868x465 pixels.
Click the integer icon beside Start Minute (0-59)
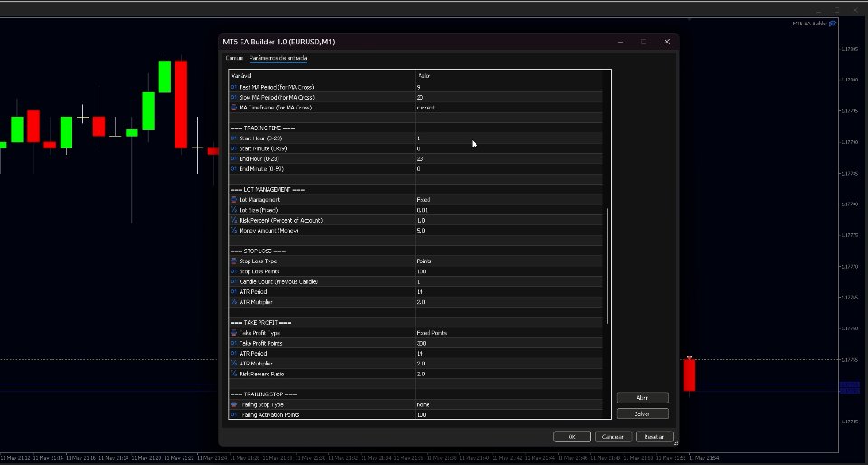point(233,149)
